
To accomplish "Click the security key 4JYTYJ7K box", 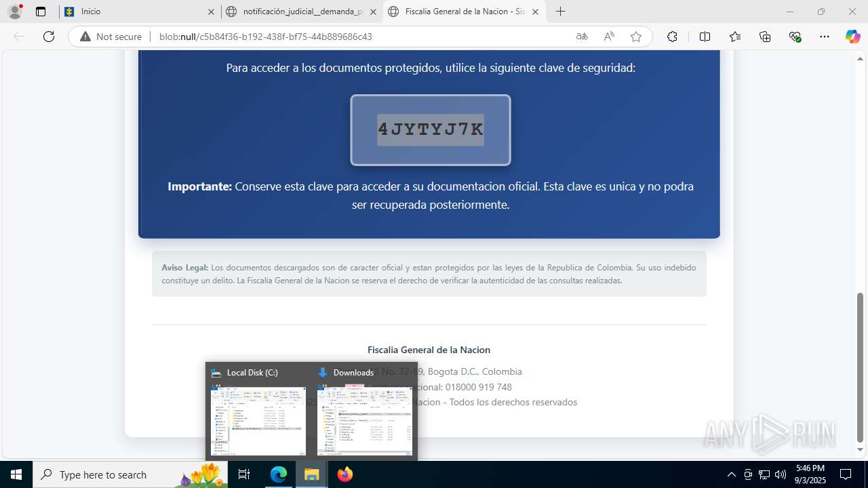I will click(x=431, y=130).
